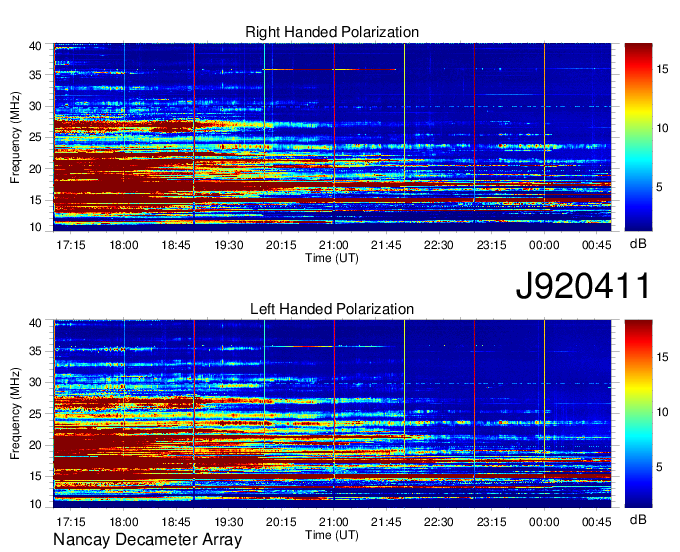Image resolution: width=680 pixels, height=552 pixels.
Task: Click the dB label under left-handed colorbar
Action: 638,520
